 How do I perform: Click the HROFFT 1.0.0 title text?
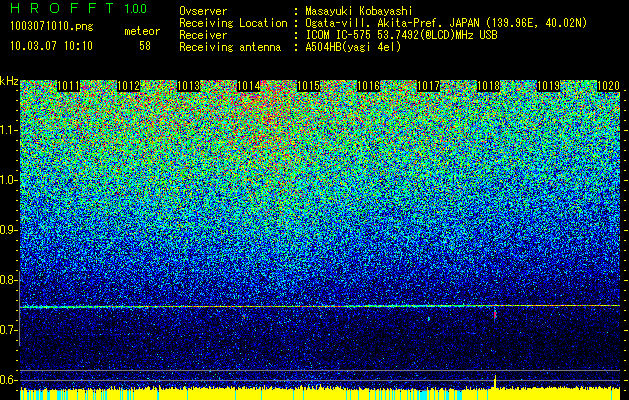[79, 8]
